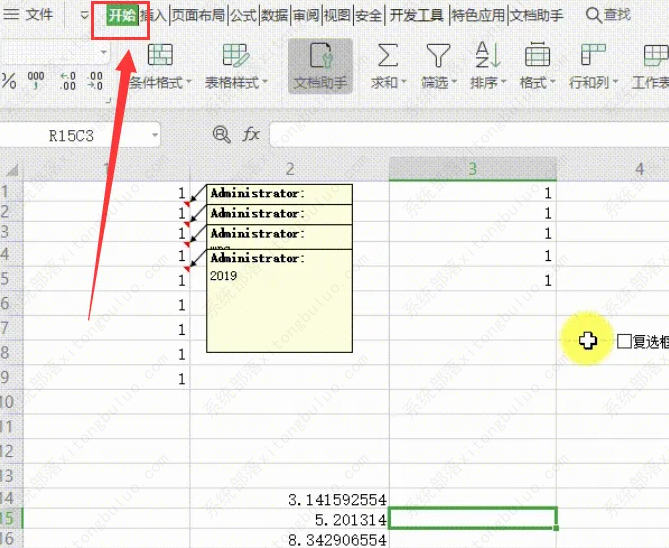Select cell containing 8.342906554
This screenshot has width=669, height=548.
pyautogui.click(x=290, y=539)
